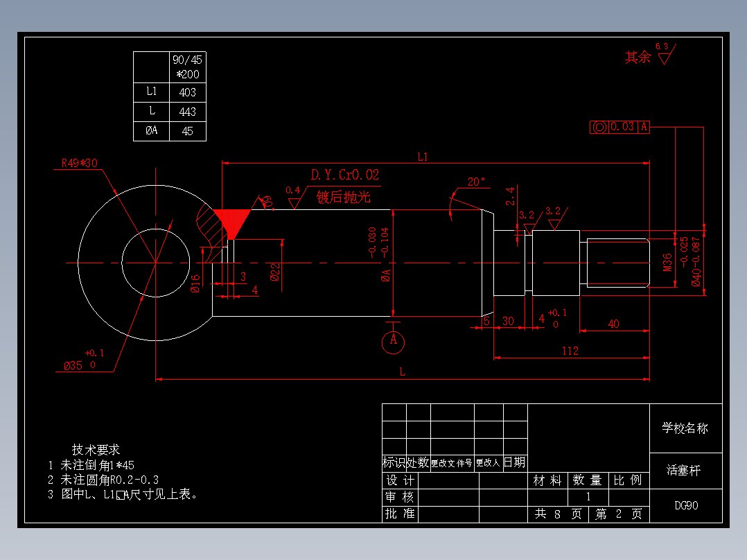Select the 'R49*30' radius annotation
The width and height of the screenshot is (747, 560).
pos(80,163)
